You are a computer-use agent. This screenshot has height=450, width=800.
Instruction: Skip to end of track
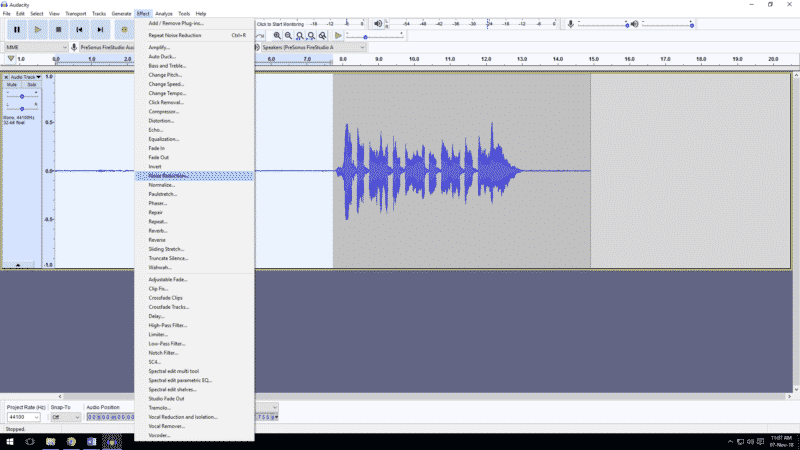[100, 30]
